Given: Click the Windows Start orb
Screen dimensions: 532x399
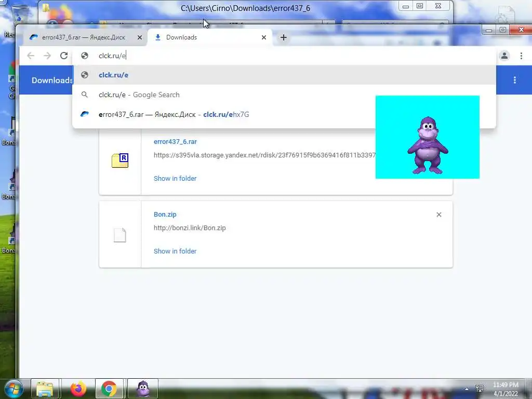Looking at the screenshot, I should point(13,389).
